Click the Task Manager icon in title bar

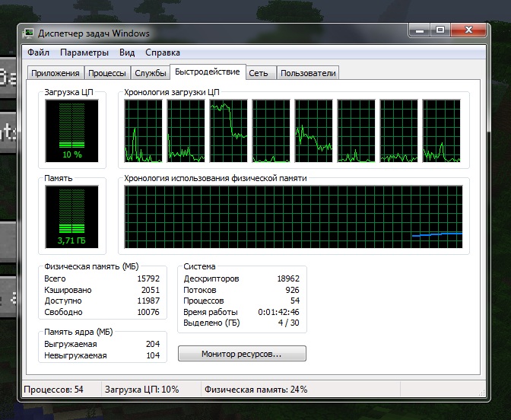29,33
